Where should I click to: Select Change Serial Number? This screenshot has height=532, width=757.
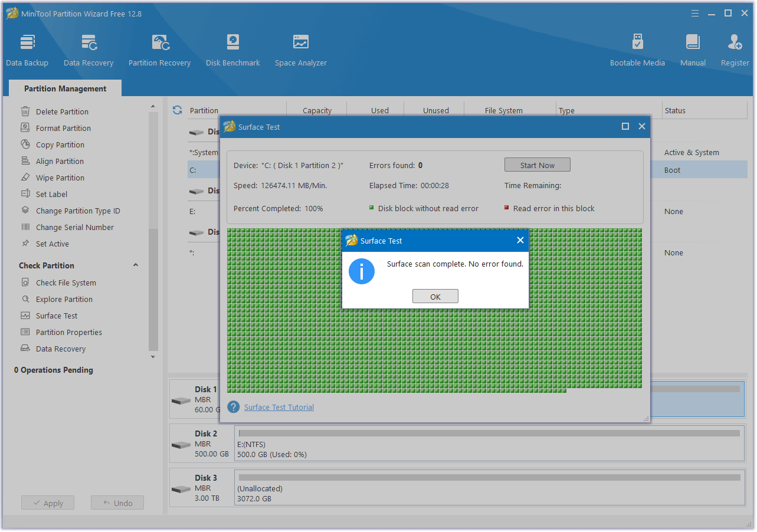point(74,227)
